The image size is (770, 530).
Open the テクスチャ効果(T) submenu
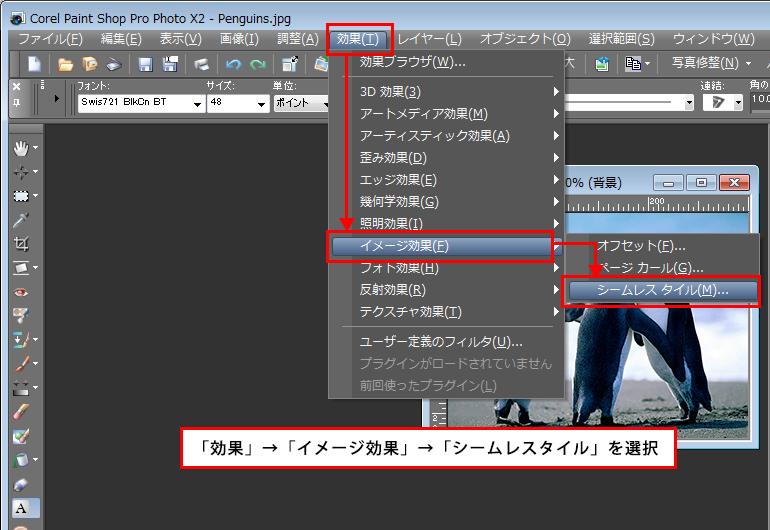click(x=447, y=312)
